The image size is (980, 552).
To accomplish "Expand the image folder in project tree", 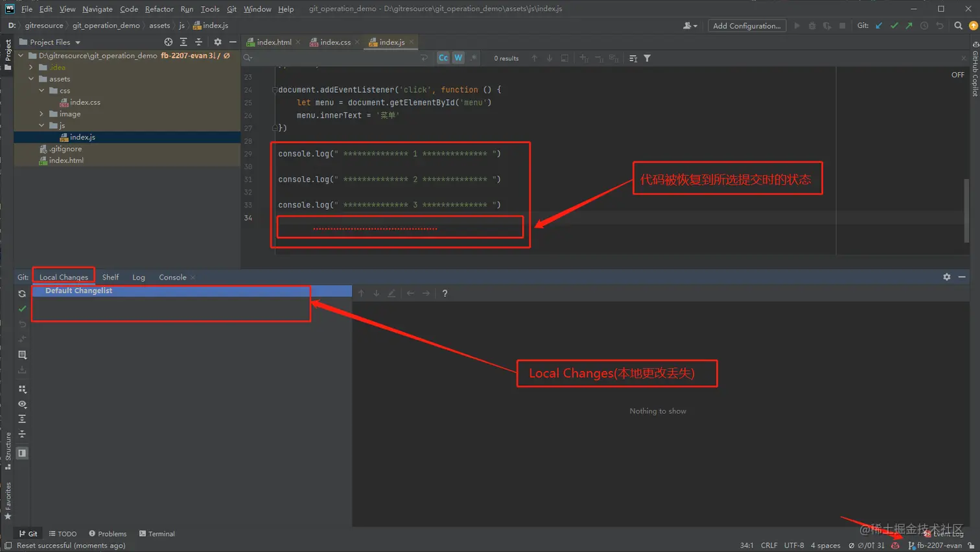I will pos(42,114).
